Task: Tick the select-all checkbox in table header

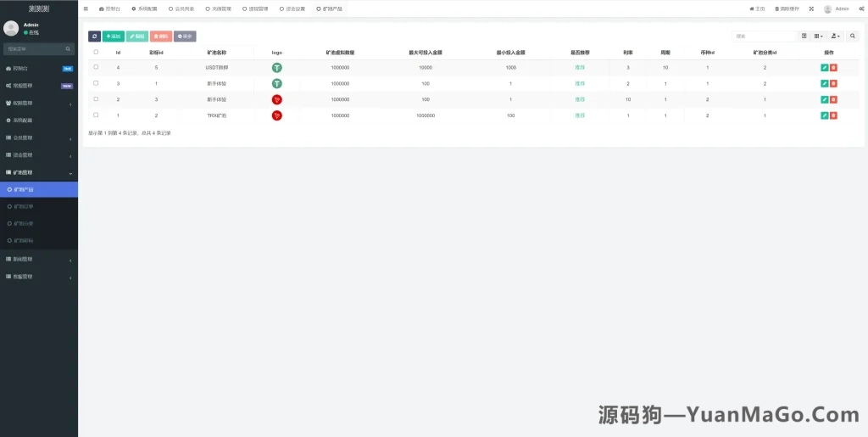Action: tap(96, 52)
